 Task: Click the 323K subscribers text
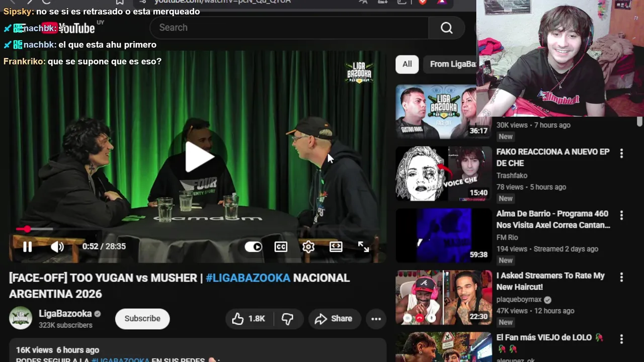pos(65,325)
